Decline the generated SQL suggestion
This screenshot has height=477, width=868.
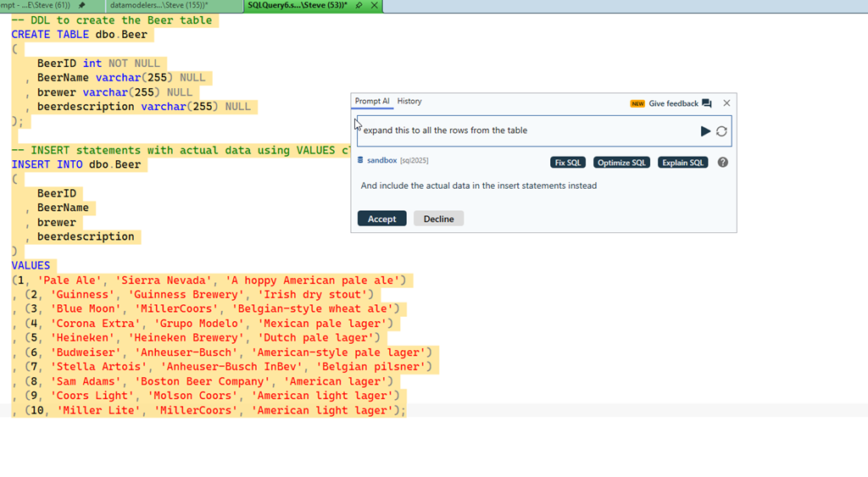[438, 219]
